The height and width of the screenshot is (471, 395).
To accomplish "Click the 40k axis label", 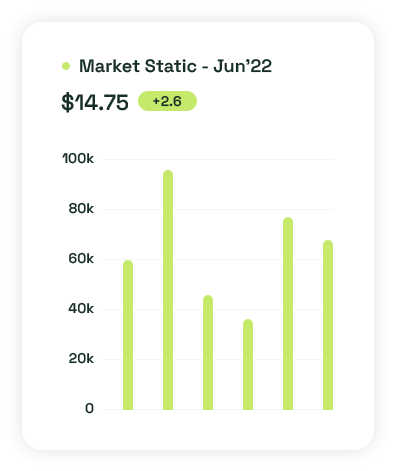I will (x=81, y=309).
